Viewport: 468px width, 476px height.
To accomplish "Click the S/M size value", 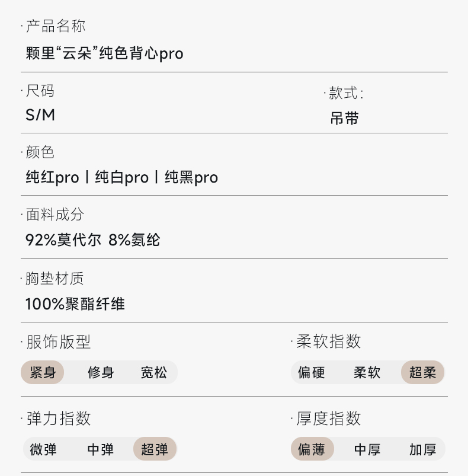I will (x=40, y=115).
